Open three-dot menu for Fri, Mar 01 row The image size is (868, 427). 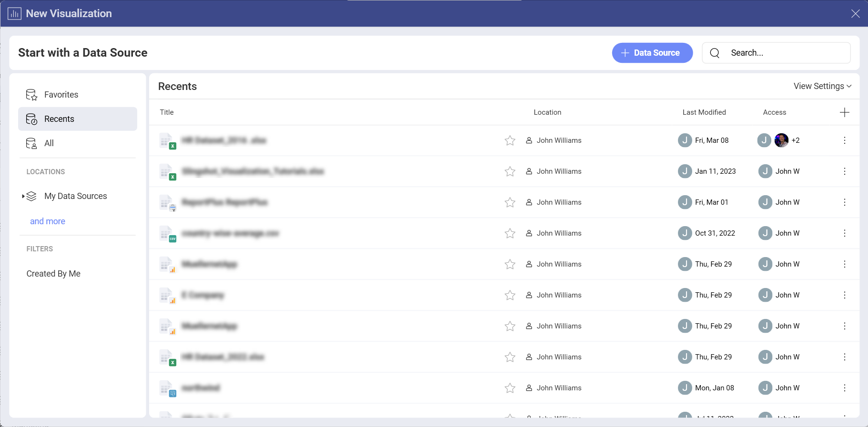[844, 202]
